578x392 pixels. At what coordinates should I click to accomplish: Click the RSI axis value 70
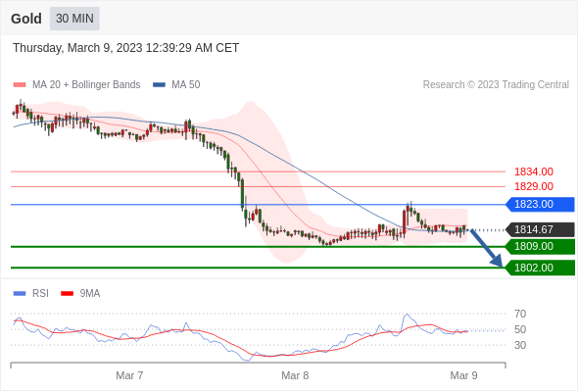[x=520, y=314]
